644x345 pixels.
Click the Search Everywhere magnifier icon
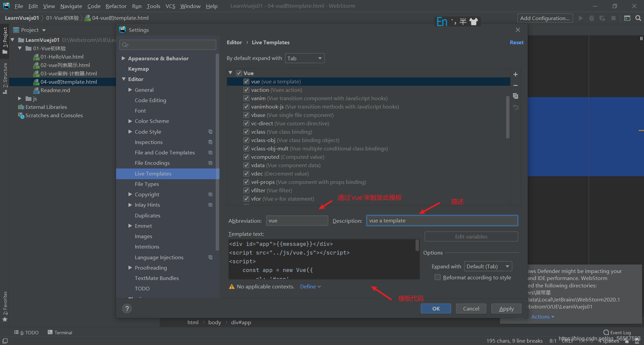pyautogui.click(x=638, y=18)
